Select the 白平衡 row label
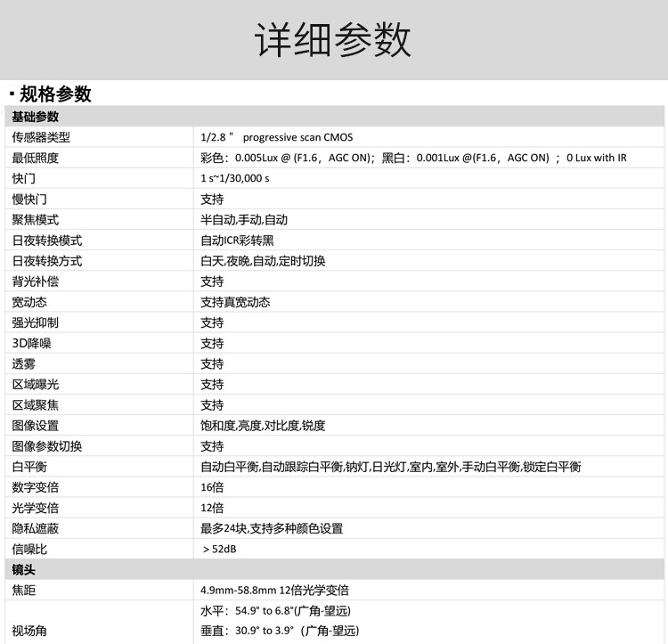Screen dimensions: 668x644 pos(29,467)
